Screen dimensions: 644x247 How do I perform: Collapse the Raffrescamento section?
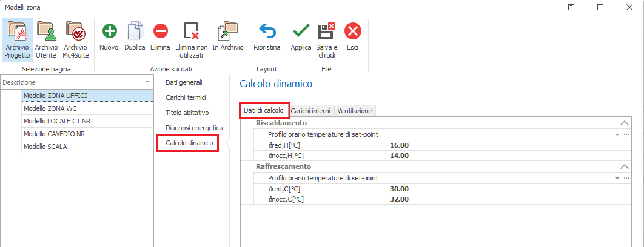[625, 166]
